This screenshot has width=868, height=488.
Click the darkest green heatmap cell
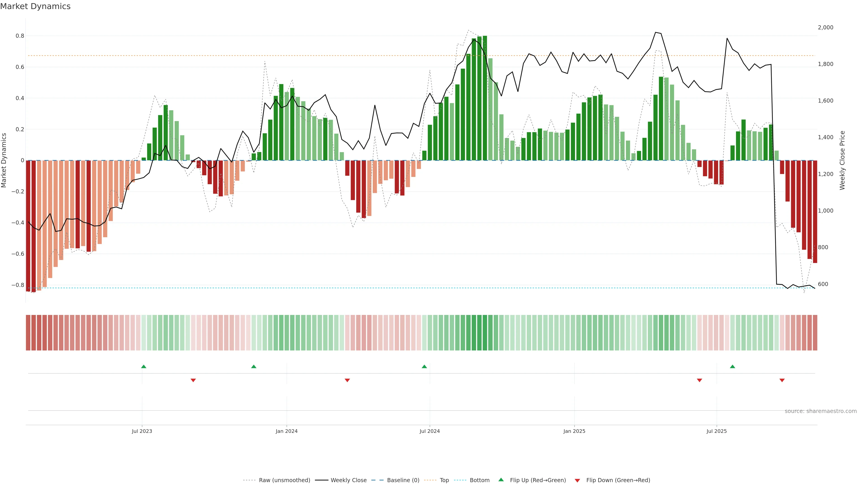(485, 333)
